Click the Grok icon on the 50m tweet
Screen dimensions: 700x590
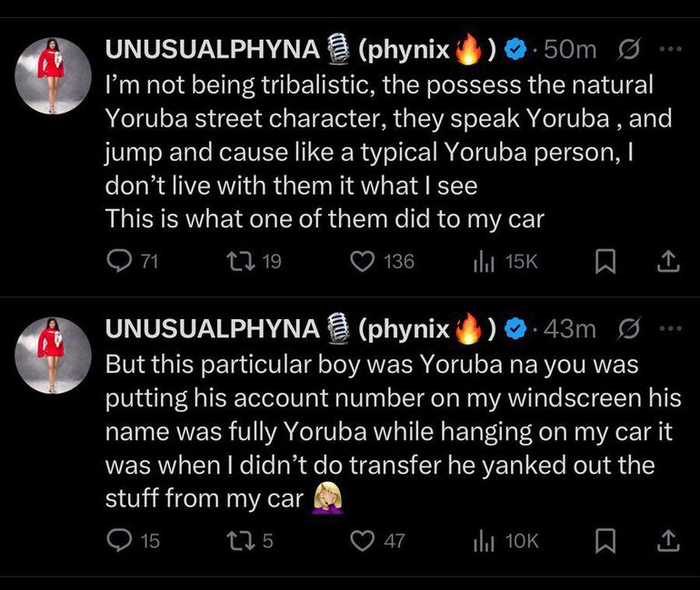point(626,49)
